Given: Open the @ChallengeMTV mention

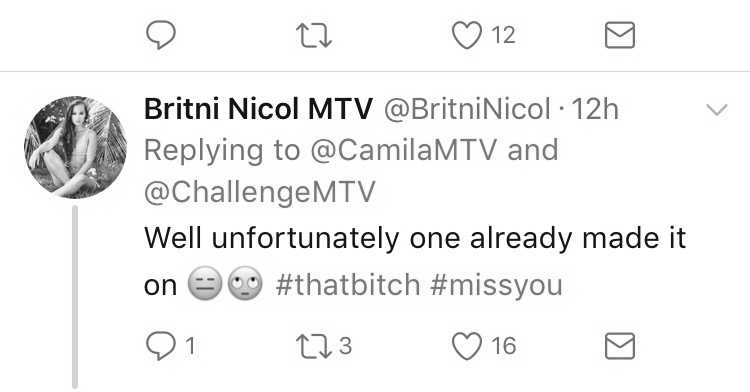Looking at the screenshot, I should [260, 192].
